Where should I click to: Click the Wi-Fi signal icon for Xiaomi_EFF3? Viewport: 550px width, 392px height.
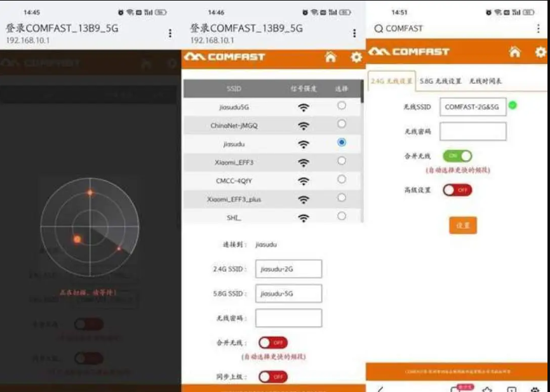[304, 163]
